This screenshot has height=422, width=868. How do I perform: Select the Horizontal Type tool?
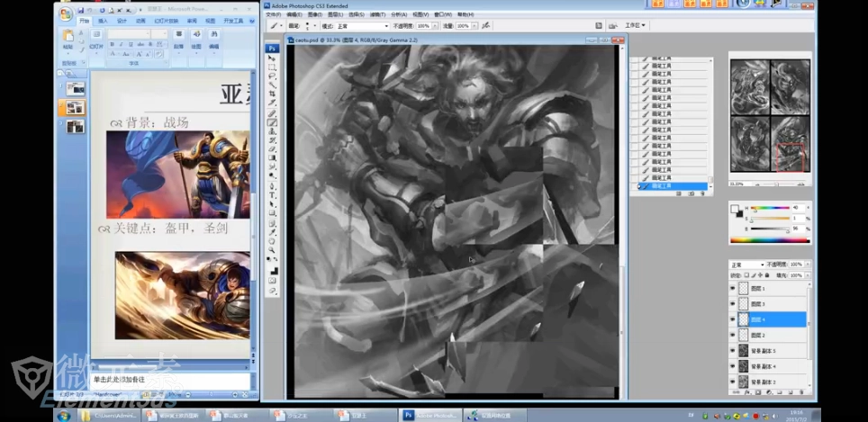273,195
